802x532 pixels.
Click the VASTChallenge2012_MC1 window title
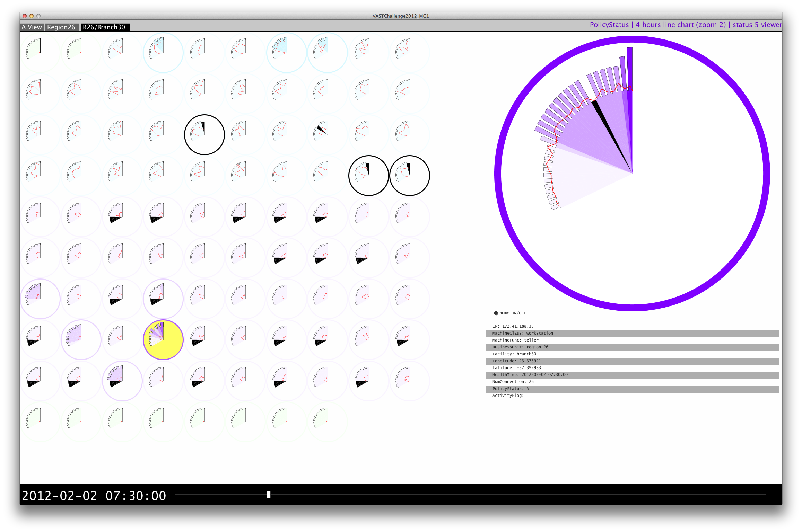(x=401, y=16)
